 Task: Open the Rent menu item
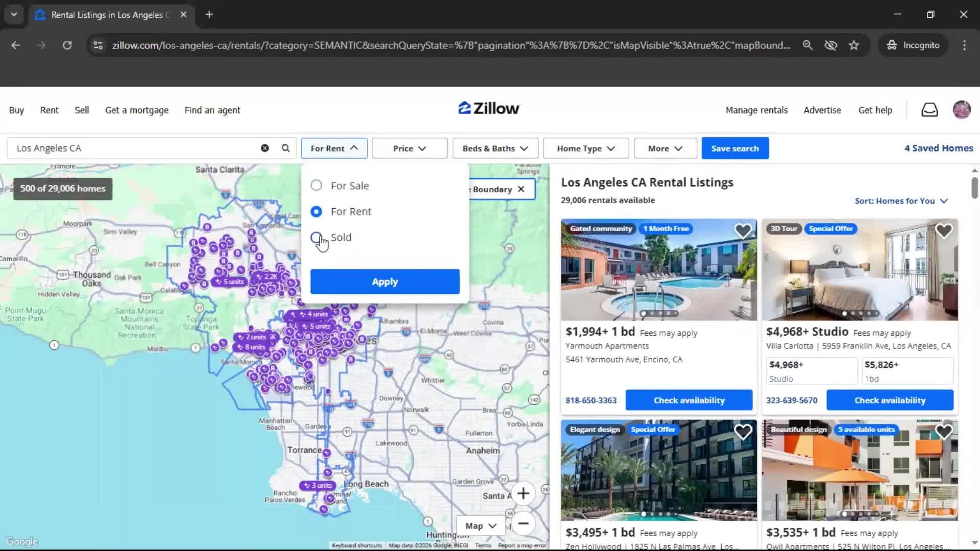click(49, 110)
